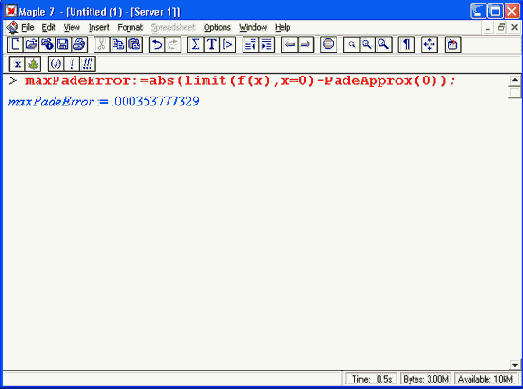Open the Insert menu
This screenshot has width=523, height=389.
click(x=99, y=27)
